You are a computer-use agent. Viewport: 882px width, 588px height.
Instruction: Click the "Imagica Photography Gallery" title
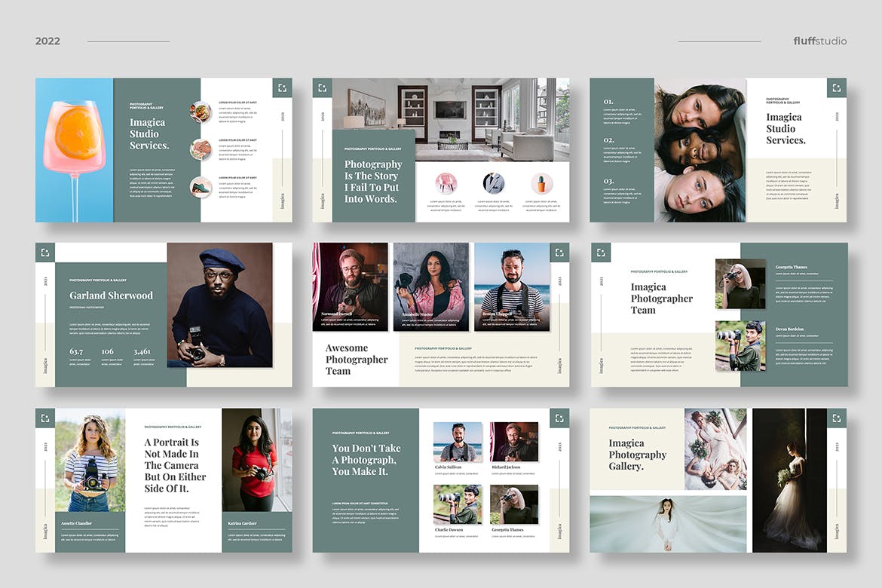click(x=638, y=455)
